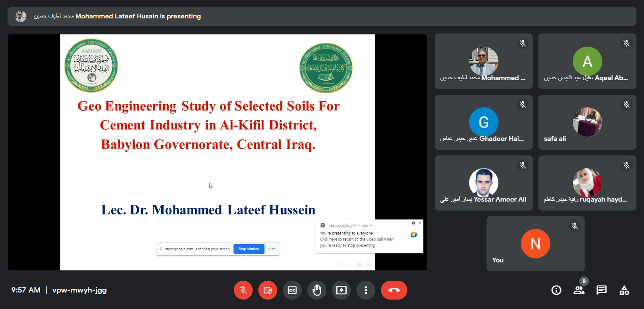Click the Hide link in the sharing bar
The width and height of the screenshot is (644, 309).
(272, 249)
